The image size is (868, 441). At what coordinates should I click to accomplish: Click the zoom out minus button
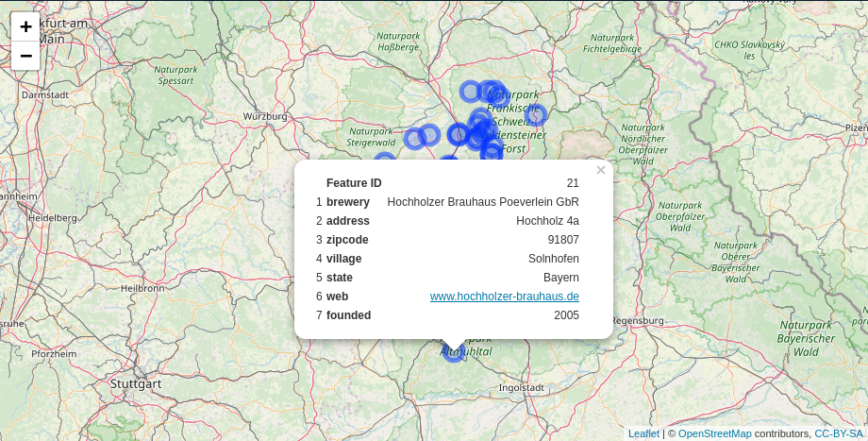click(25, 56)
